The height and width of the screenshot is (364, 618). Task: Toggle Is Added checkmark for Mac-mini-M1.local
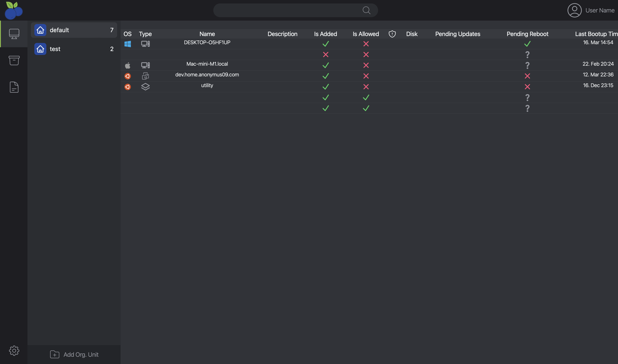[326, 65]
